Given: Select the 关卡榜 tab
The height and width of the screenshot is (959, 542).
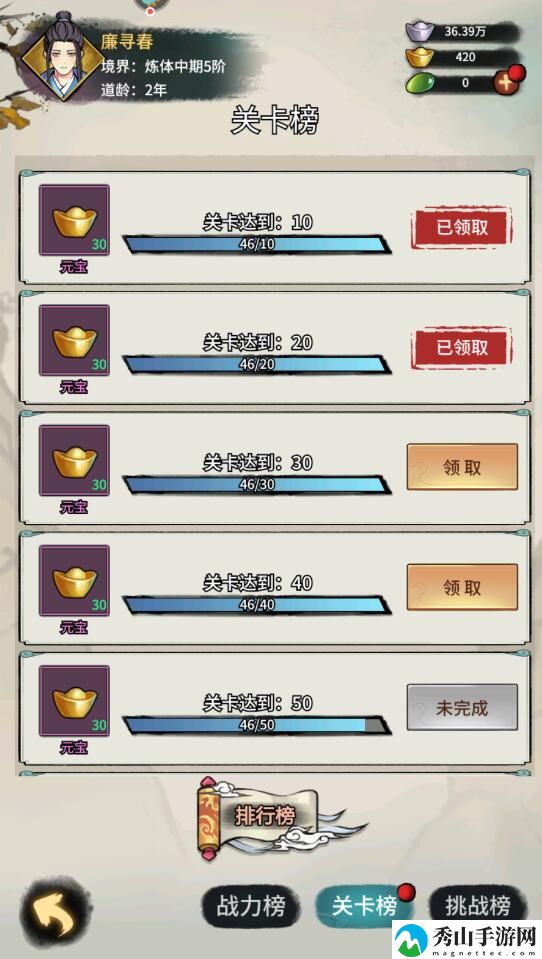Looking at the screenshot, I should click(x=364, y=906).
